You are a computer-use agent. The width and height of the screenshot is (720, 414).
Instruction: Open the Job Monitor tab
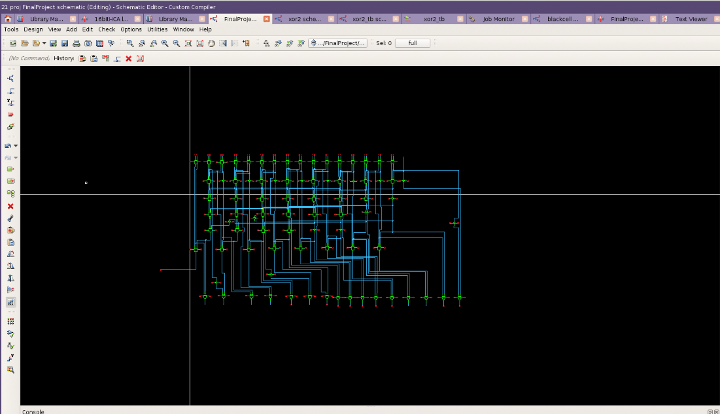coord(498,19)
